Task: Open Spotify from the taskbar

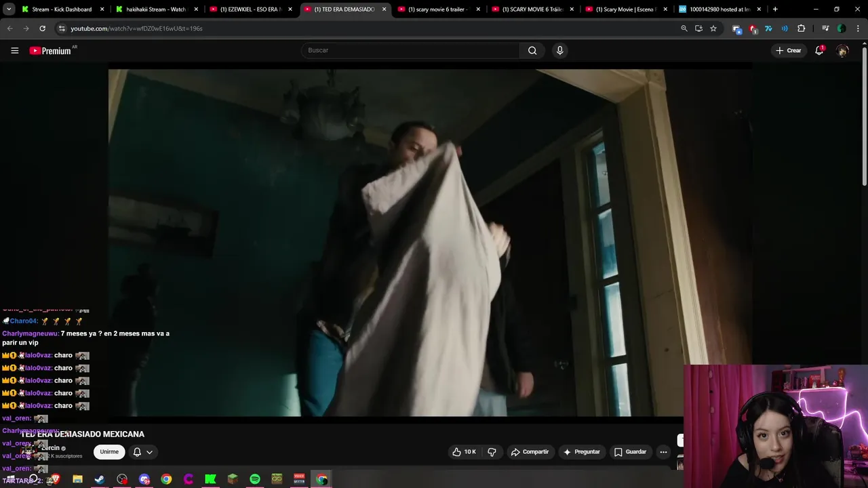Action: (255, 479)
